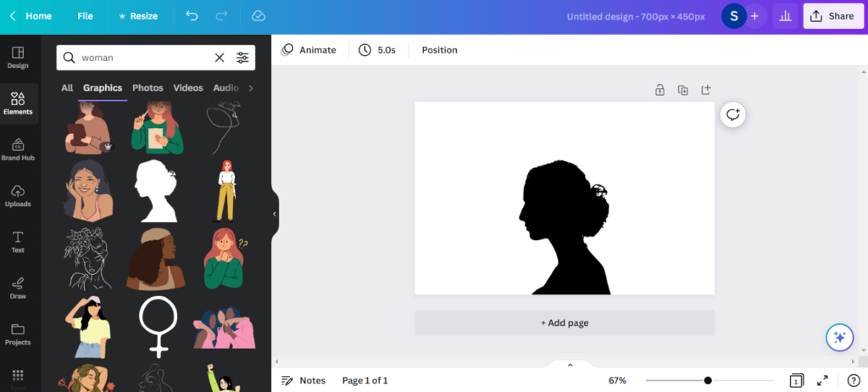Adjust the zoom slider handle

pyautogui.click(x=708, y=380)
